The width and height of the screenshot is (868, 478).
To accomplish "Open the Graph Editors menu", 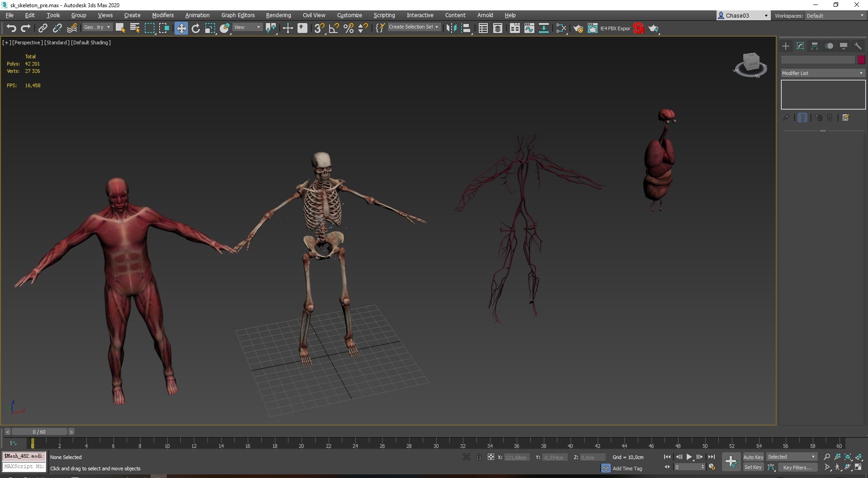I will (x=238, y=15).
